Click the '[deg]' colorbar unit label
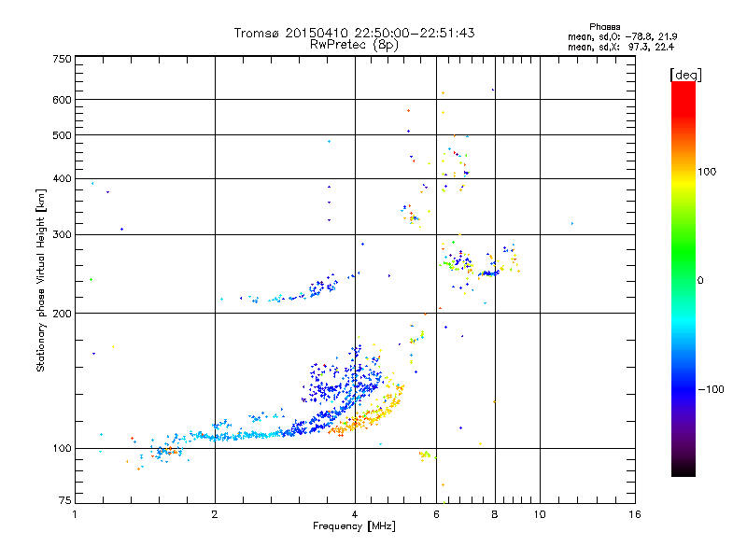This screenshot has width=747, height=560. coord(685,75)
